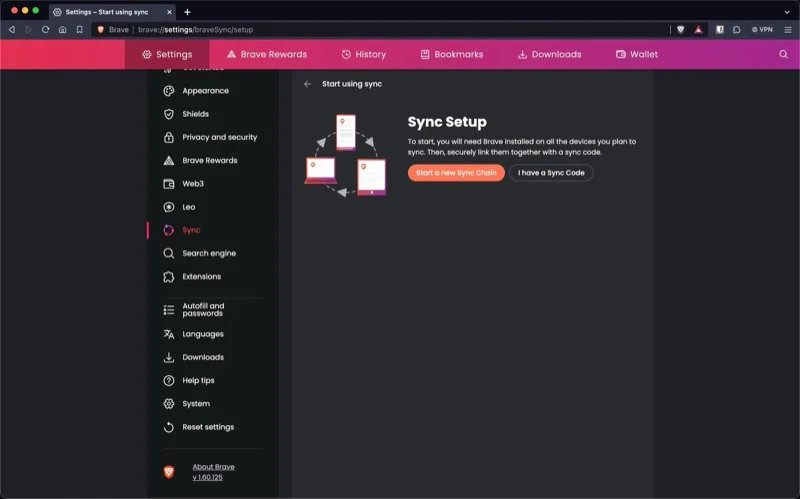Open Privacy and security settings label
The height and width of the screenshot is (499, 800).
click(x=220, y=137)
